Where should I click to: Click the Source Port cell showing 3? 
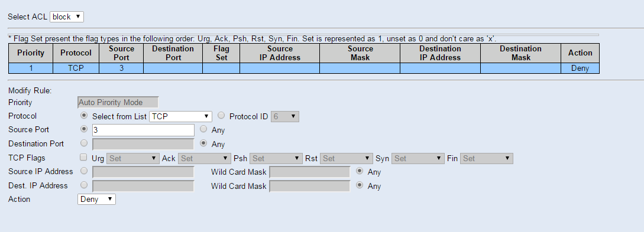121,68
